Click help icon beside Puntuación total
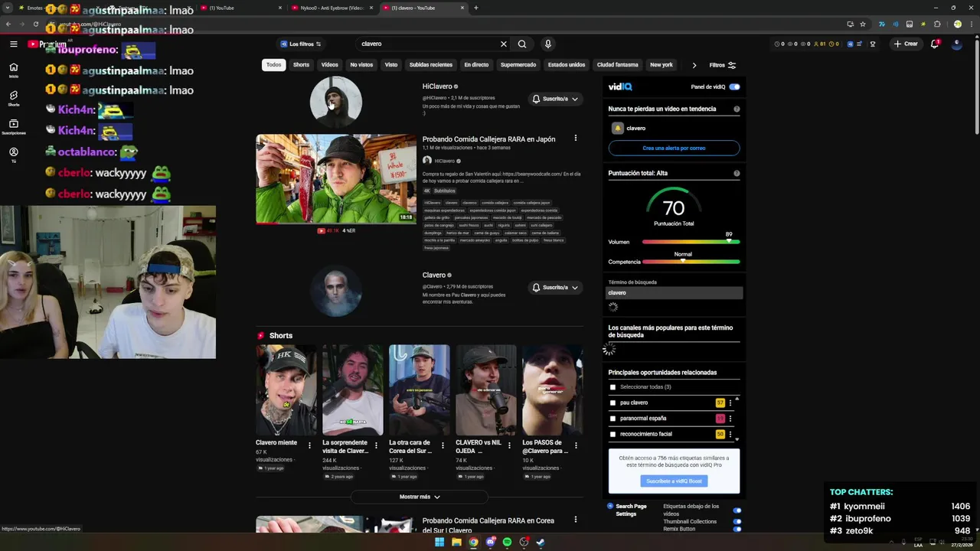This screenshot has width=980, height=551. click(737, 173)
